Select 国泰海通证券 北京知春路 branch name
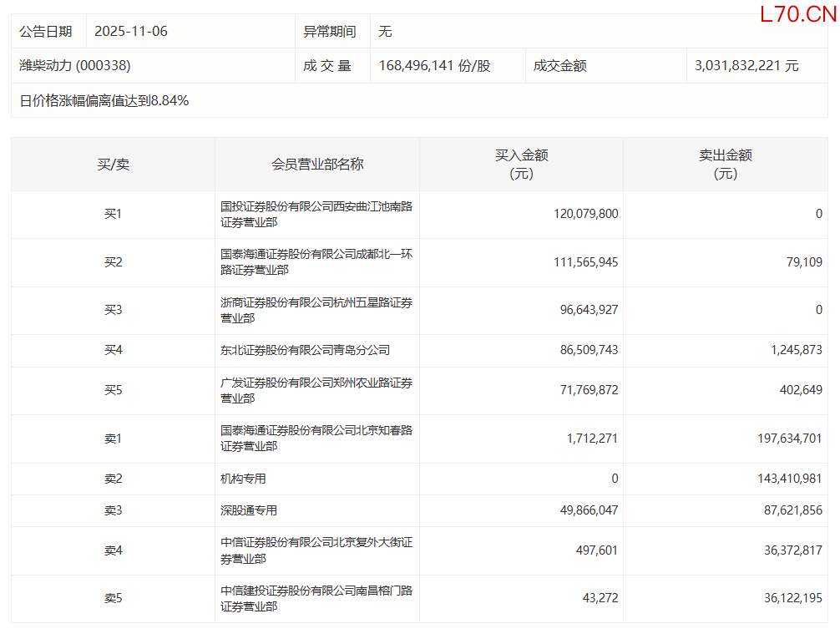This screenshot has height=639, width=840. pyautogui.click(x=316, y=439)
